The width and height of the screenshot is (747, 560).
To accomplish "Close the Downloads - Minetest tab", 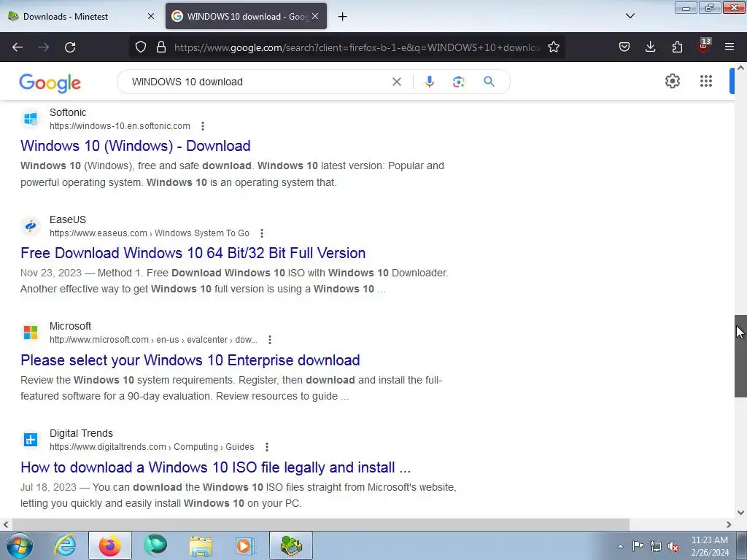I will (x=151, y=16).
